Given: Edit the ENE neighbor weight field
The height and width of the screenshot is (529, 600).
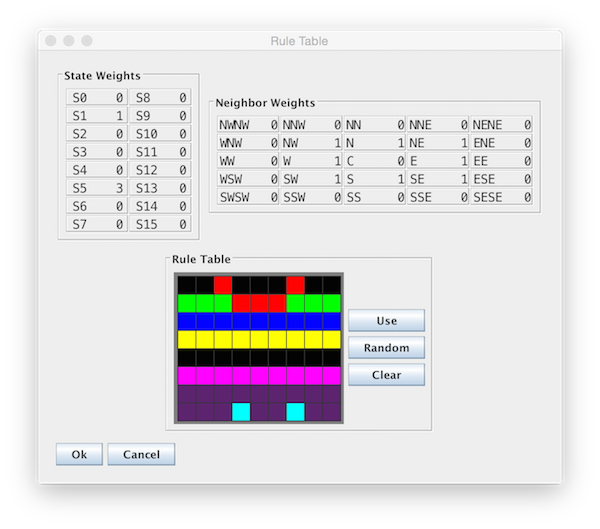Looking at the screenshot, I should [x=502, y=142].
